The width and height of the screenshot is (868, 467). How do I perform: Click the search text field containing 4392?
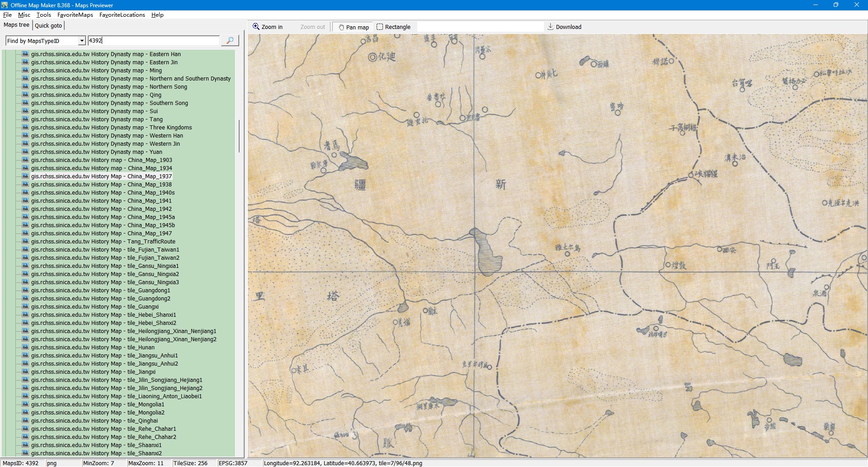coord(154,41)
